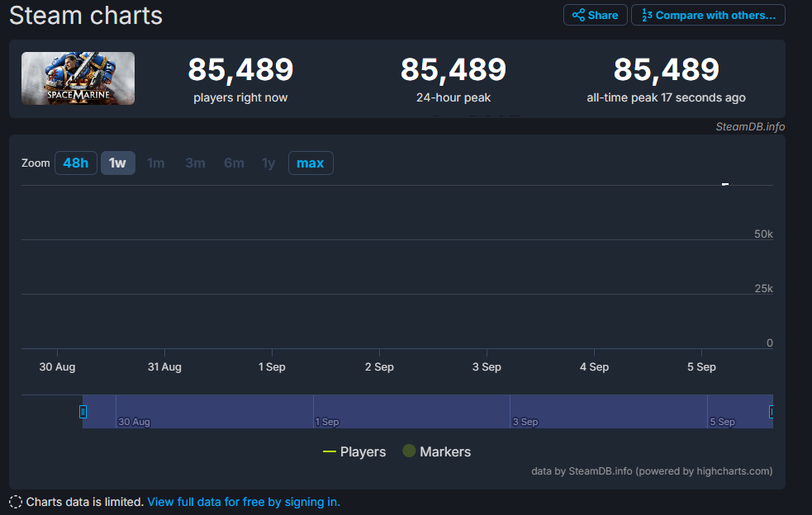
Task: Click the Space Marine game thumbnail
Action: [x=78, y=78]
